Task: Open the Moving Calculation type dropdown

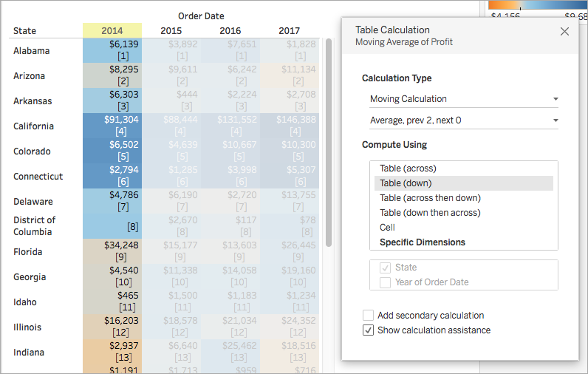Action: [463, 99]
